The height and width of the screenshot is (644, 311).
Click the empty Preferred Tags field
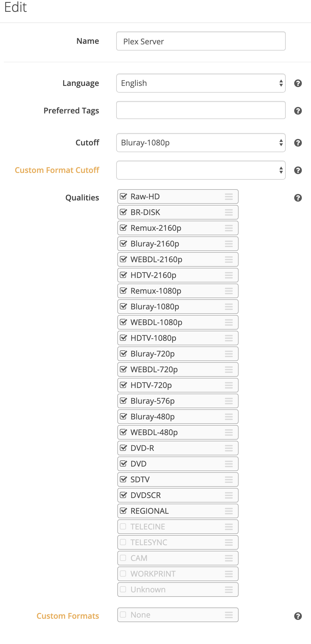tap(200, 110)
